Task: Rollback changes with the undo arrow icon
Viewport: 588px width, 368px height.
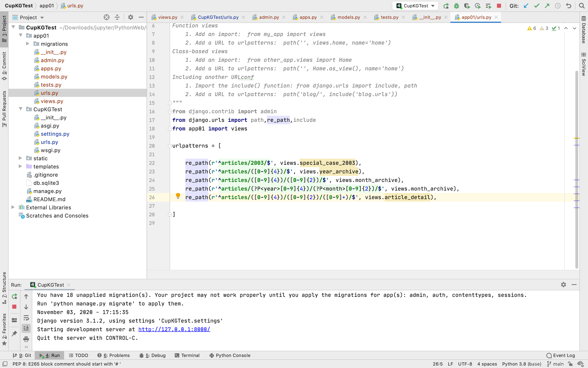Action: [569, 6]
